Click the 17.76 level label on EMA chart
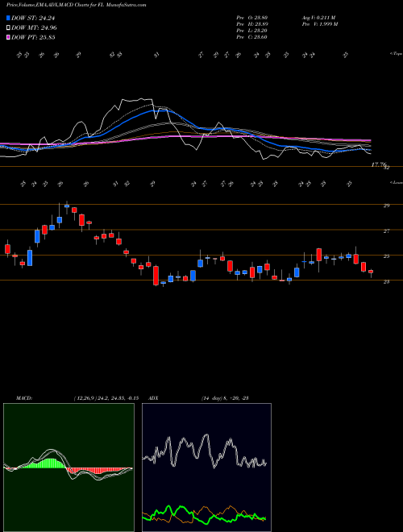Image resolution: width=403 pixels, height=532 pixels. pyautogui.click(x=379, y=164)
